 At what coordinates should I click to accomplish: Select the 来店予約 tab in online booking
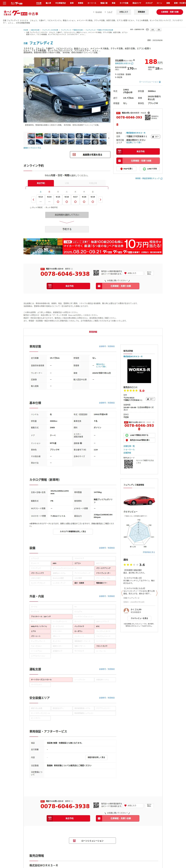coord(41,183)
